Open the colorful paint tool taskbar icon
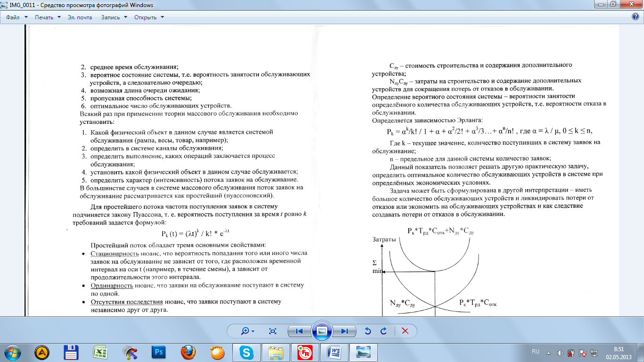This screenshot has width=644, height=362. click(x=129, y=352)
